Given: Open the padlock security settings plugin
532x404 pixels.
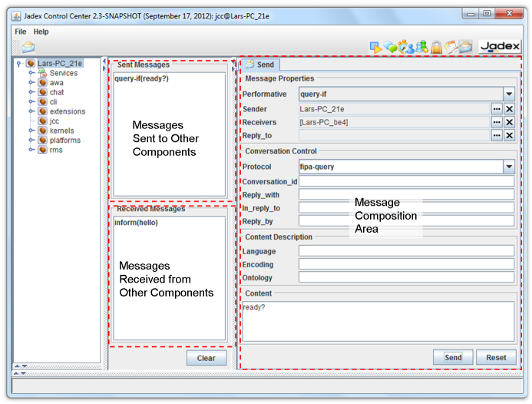Looking at the screenshot, I should coord(435,48).
